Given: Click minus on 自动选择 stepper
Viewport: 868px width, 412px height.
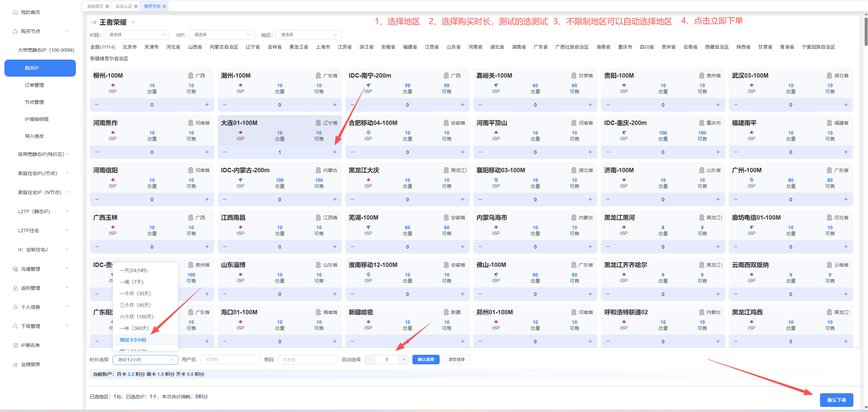Looking at the screenshot, I should [370, 360].
